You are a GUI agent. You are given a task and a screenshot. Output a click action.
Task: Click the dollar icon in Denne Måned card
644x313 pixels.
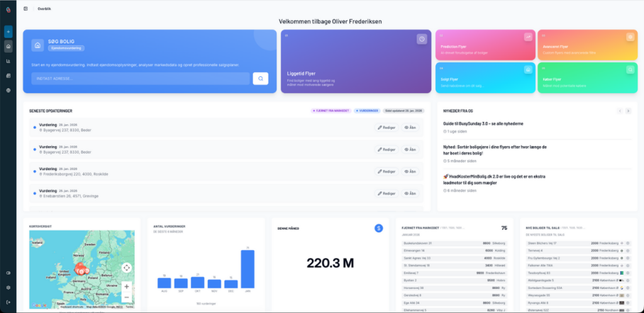(379, 228)
